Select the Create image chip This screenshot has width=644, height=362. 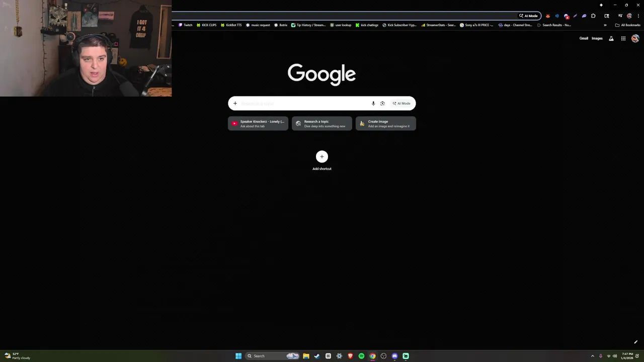pyautogui.click(x=386, y=124)
